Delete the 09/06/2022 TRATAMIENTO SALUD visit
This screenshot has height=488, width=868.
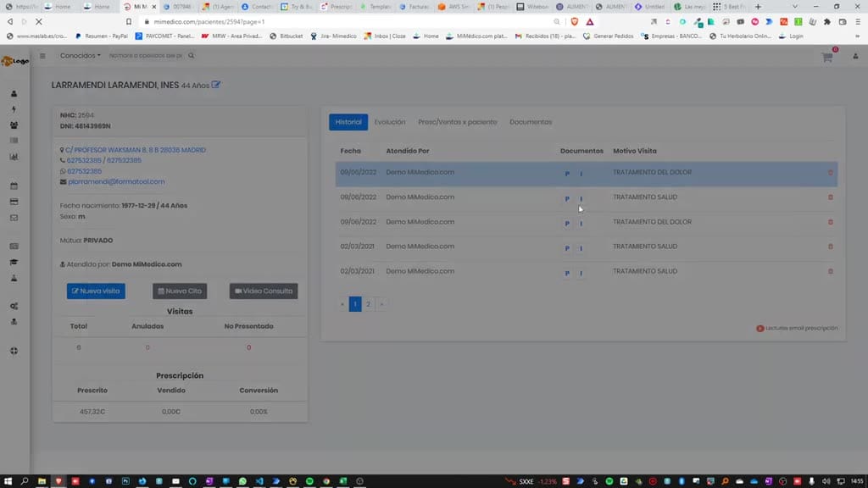[x=831, y=197]
